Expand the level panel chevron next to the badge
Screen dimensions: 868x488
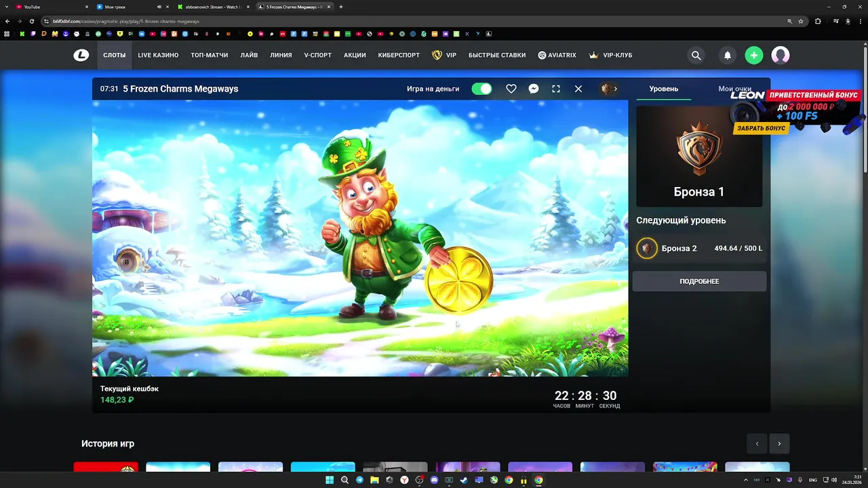point(616,89)
